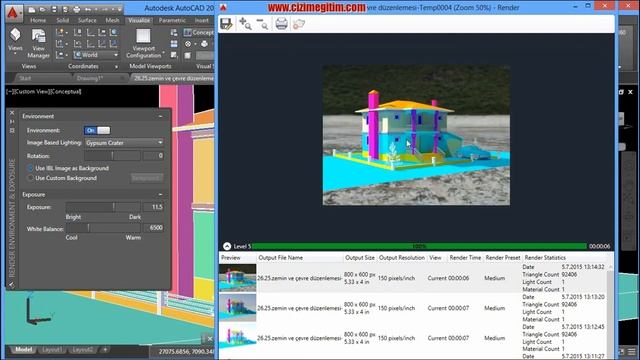This screenshot has width=640, height=360.
Task: Click the UCS globe World icon in Coordinates top row
Action: point(113,32)
